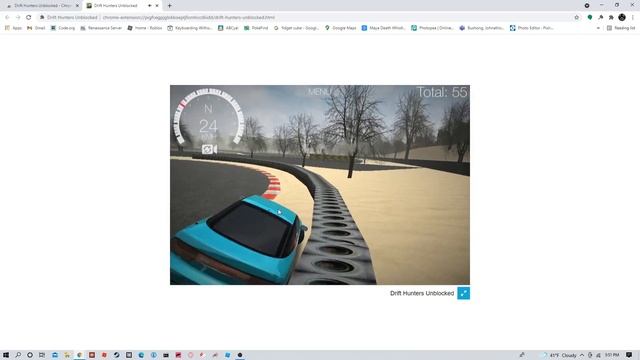Open the game MENU
This screenshot has height=360, width=640.
point(320,92)
